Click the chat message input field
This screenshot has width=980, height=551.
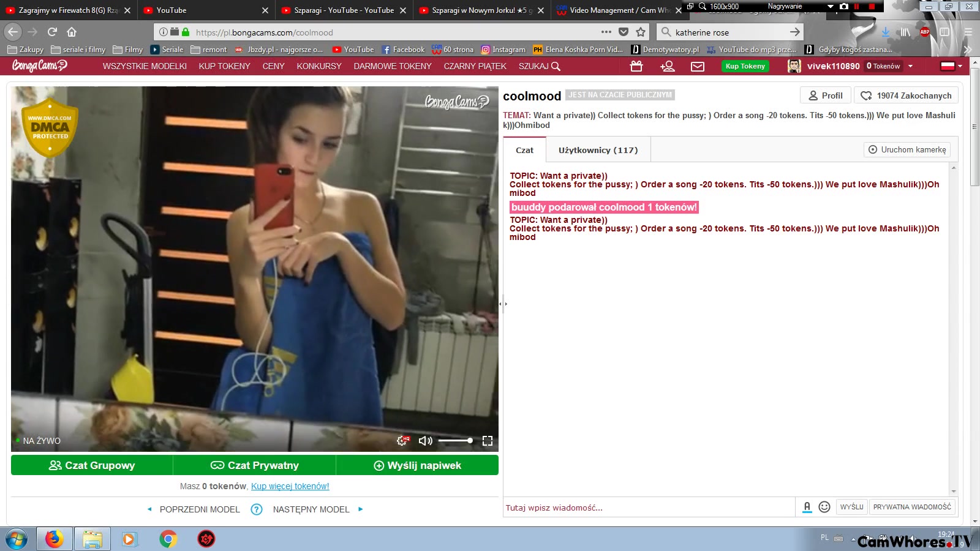(648, 508)
